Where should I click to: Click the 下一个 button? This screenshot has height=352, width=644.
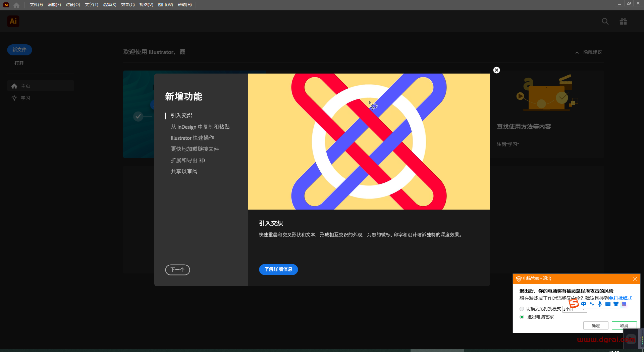[177, 270]
